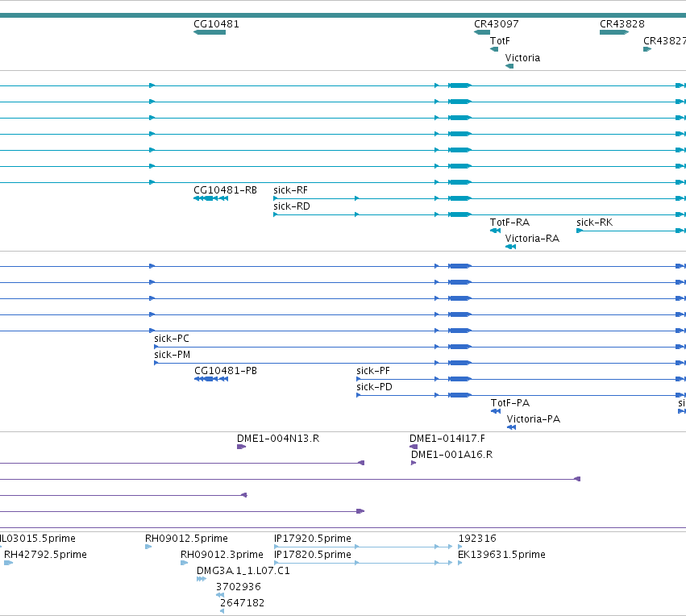This screenshot has width=686, height=616.
Task: Click the Victoria-PA protein label
Action: [534, 419]
